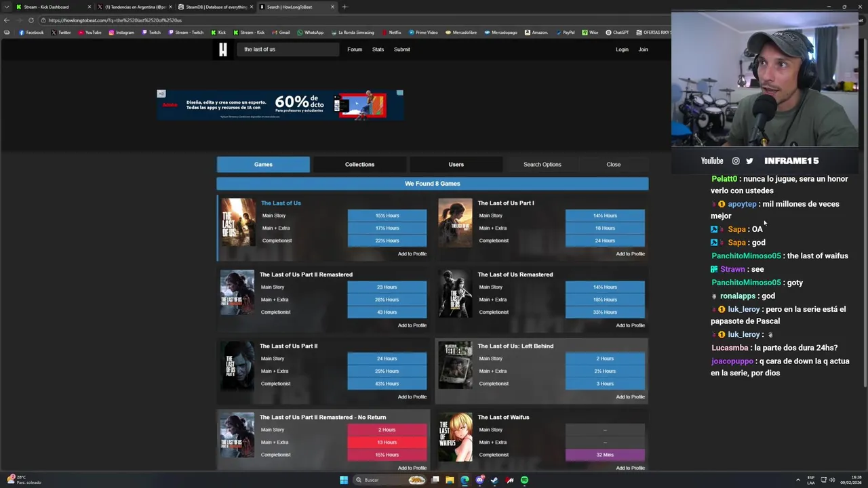Close the HowLongToBeat browser tab

click(332, 7)
